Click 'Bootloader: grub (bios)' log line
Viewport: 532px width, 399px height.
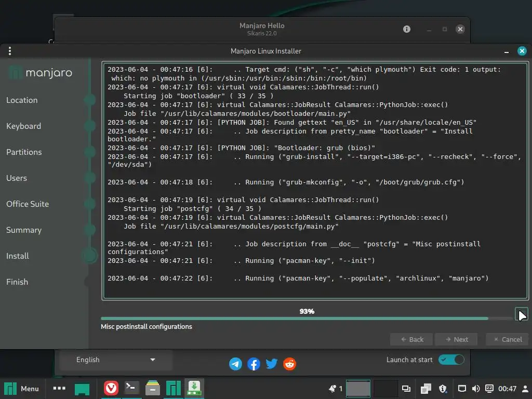pos(241,148)
